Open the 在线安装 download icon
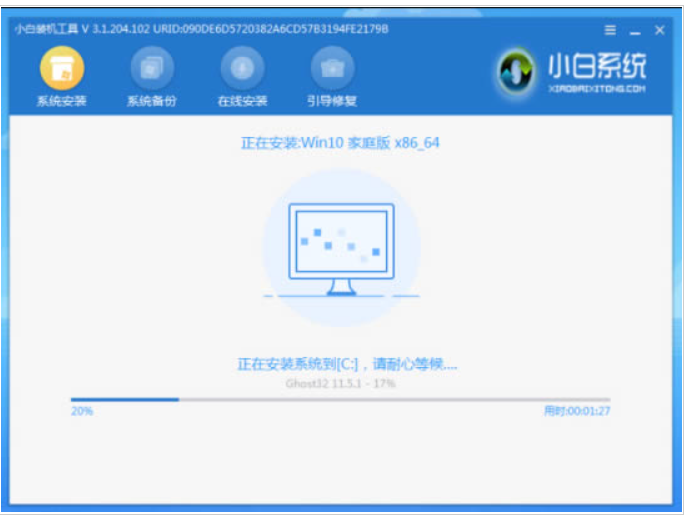This screenshot has width=684, height=516. (x=243, y=68)
